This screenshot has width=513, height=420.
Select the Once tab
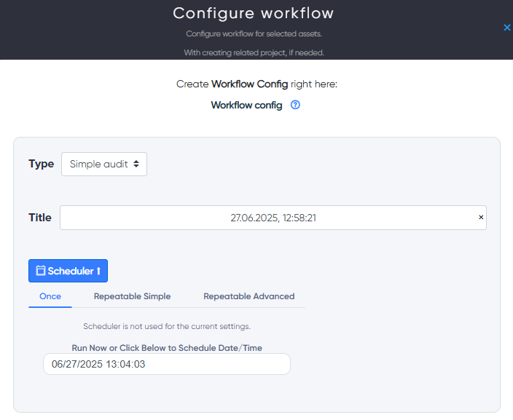(50, 296)
